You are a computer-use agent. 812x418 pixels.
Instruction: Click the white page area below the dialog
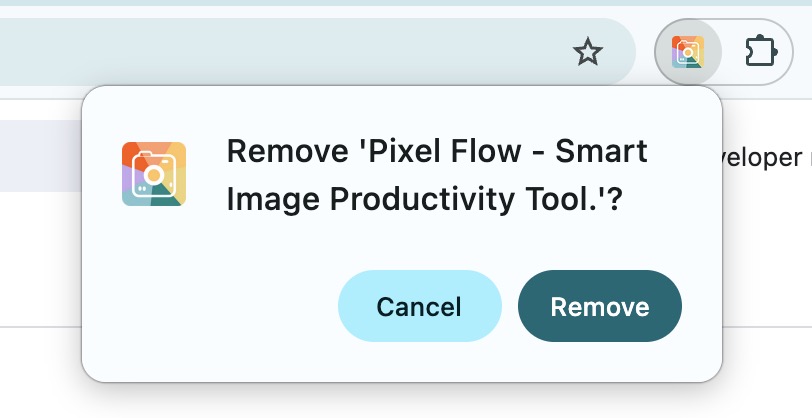pyautogui.click(x=406, y=400)
